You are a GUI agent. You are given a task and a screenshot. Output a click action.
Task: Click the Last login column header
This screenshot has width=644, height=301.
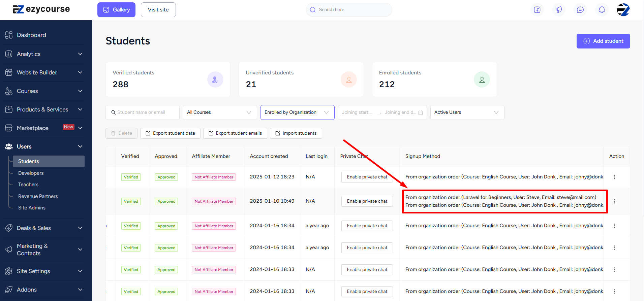click(316, 156)
